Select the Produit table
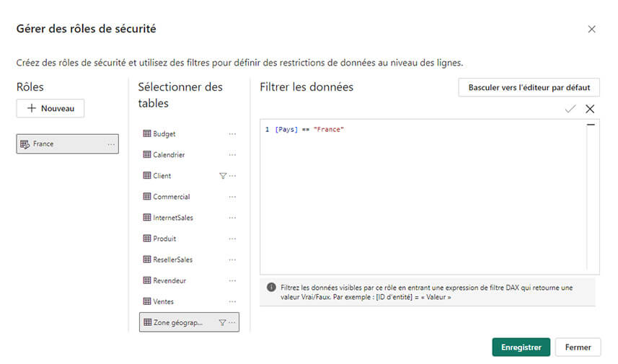Image resolution: width=618 pixels, height=364 pixels. (x=189, y=239)
